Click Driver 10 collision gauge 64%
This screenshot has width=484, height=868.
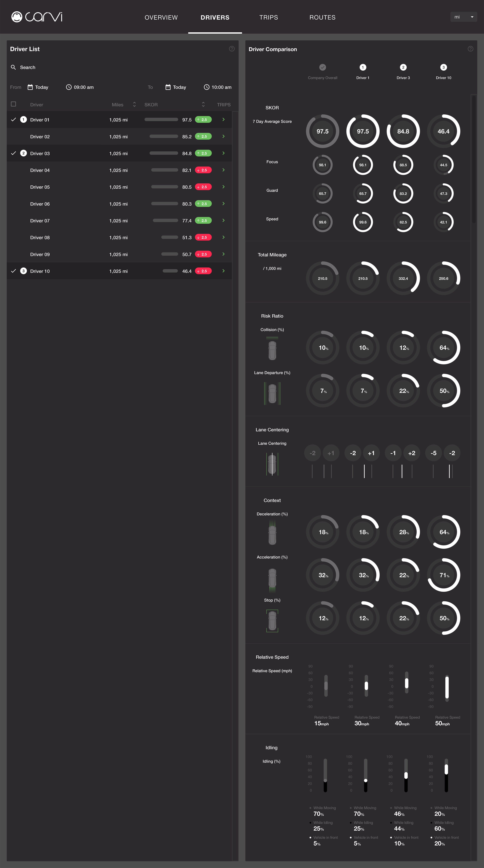[444, 347]
